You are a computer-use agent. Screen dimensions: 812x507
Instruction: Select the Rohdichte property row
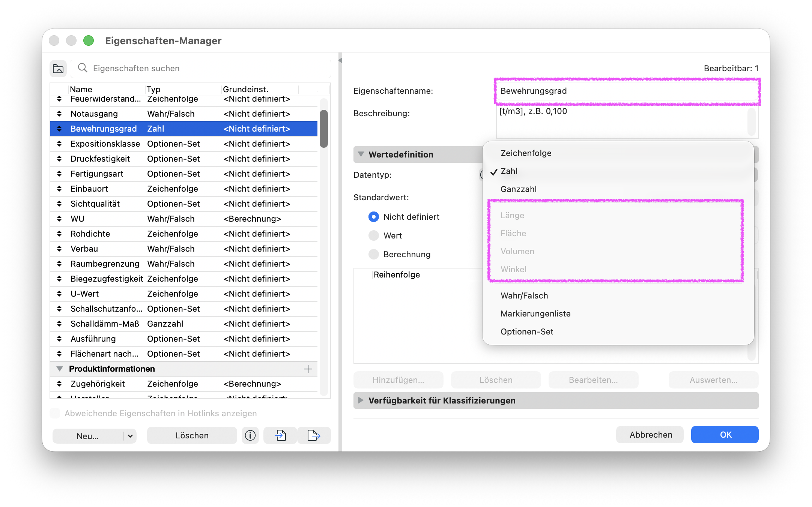[x=184, y=234]
